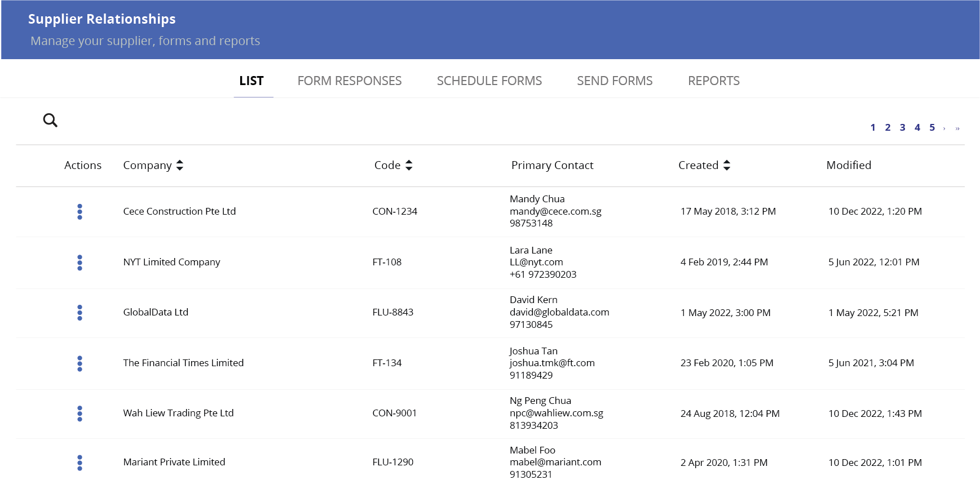Click code CON-9001

pos(395,413)
